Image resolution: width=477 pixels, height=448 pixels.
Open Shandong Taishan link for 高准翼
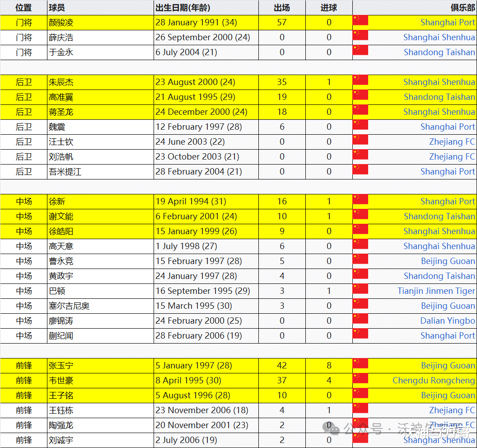click(x=439, y=97)
